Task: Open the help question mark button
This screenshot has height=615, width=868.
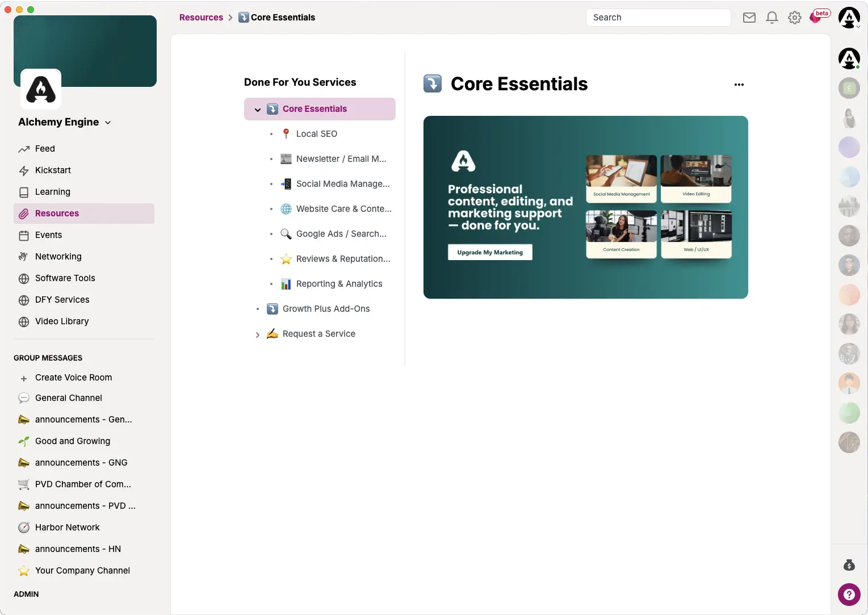Action: click(x=849, y=595)
